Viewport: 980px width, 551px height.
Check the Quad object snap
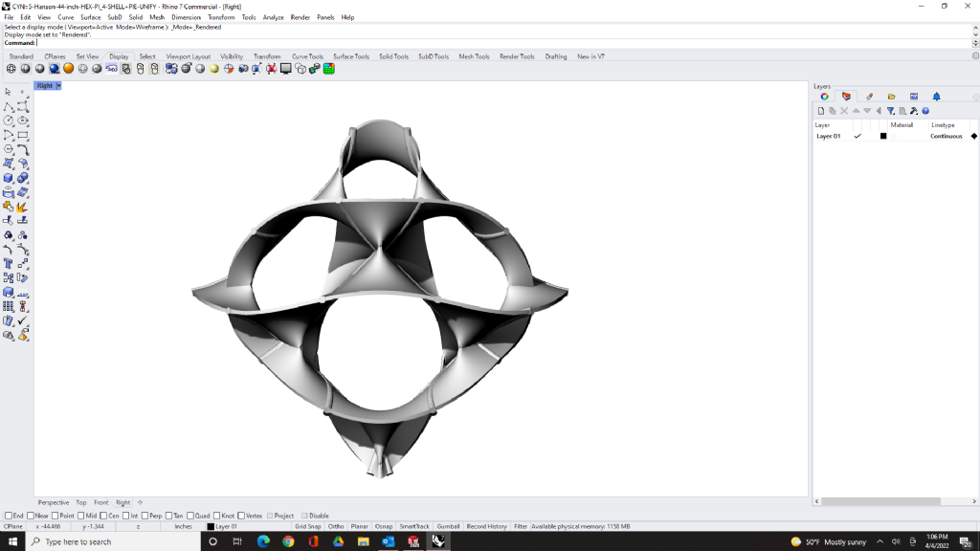coord(191,516)
